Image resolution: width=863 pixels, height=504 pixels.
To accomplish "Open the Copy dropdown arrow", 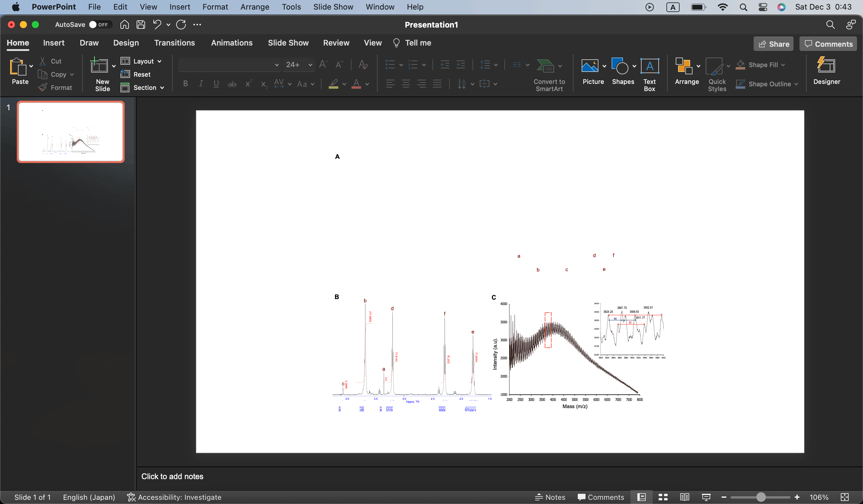I will click(72, 74).
